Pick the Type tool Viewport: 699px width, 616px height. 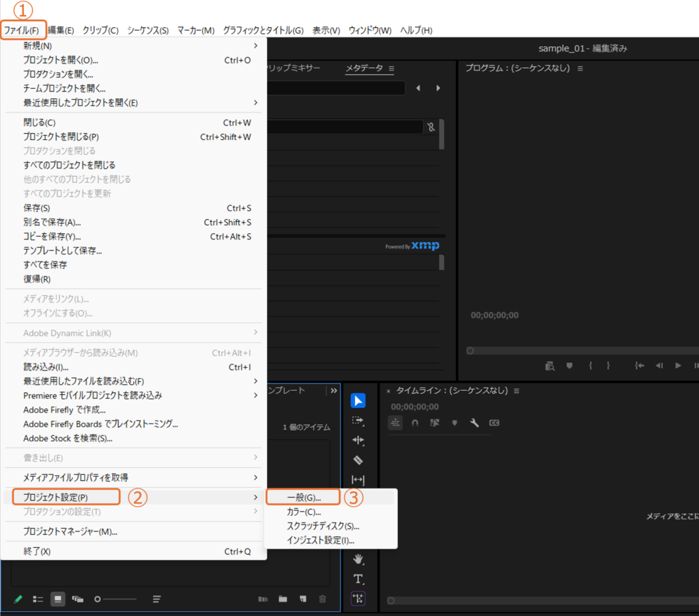coord(358,578)
